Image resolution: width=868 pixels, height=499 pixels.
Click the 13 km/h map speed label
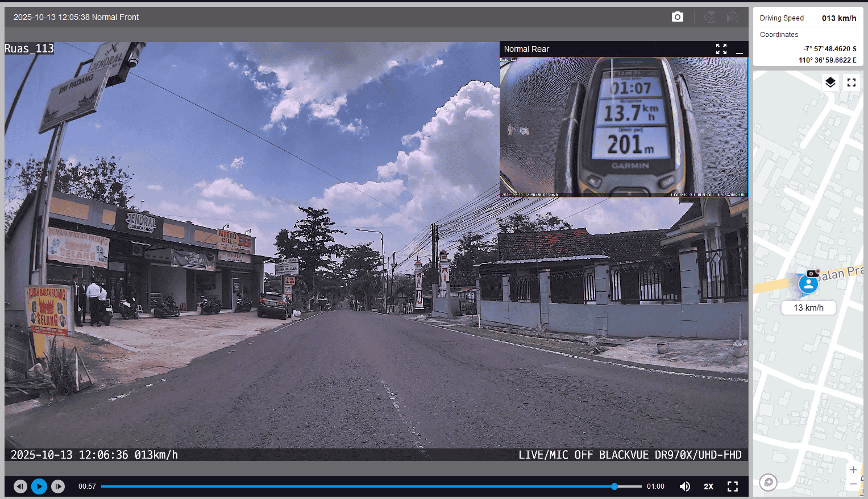808,308
